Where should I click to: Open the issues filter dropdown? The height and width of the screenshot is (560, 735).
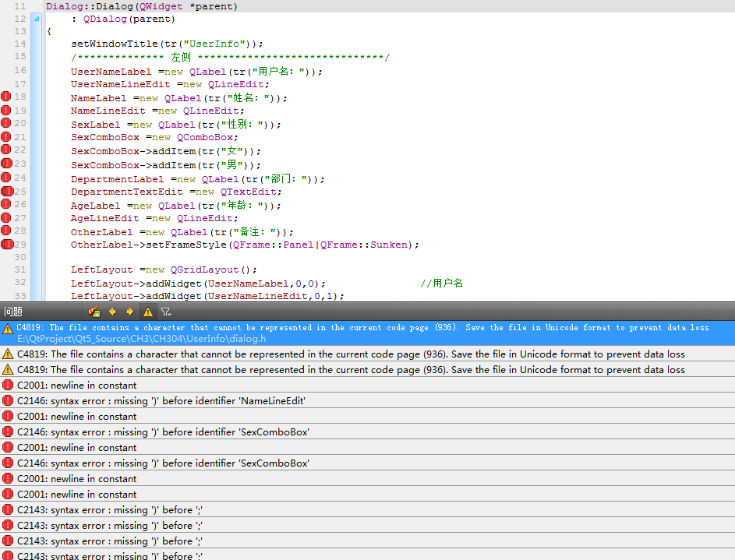point(166,312)
